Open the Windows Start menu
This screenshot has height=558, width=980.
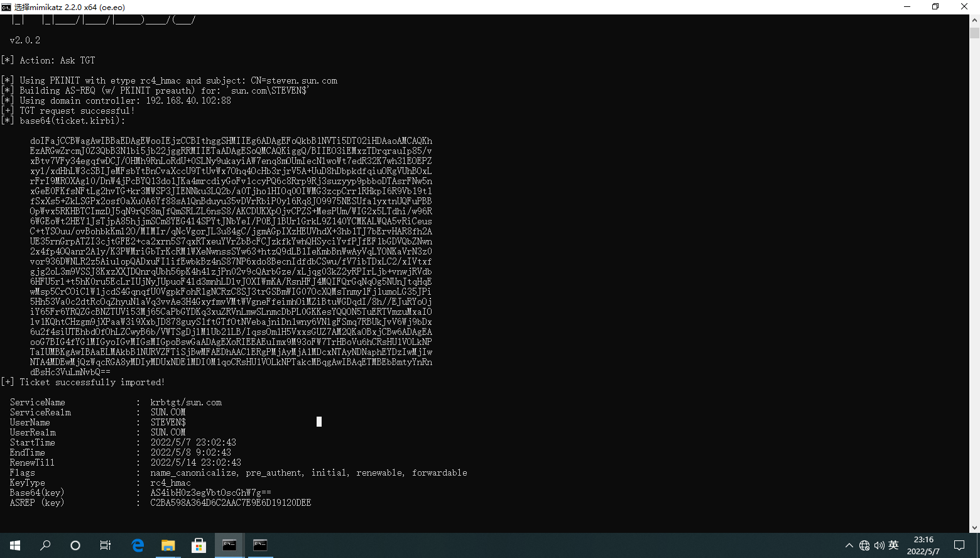[15, 545]
